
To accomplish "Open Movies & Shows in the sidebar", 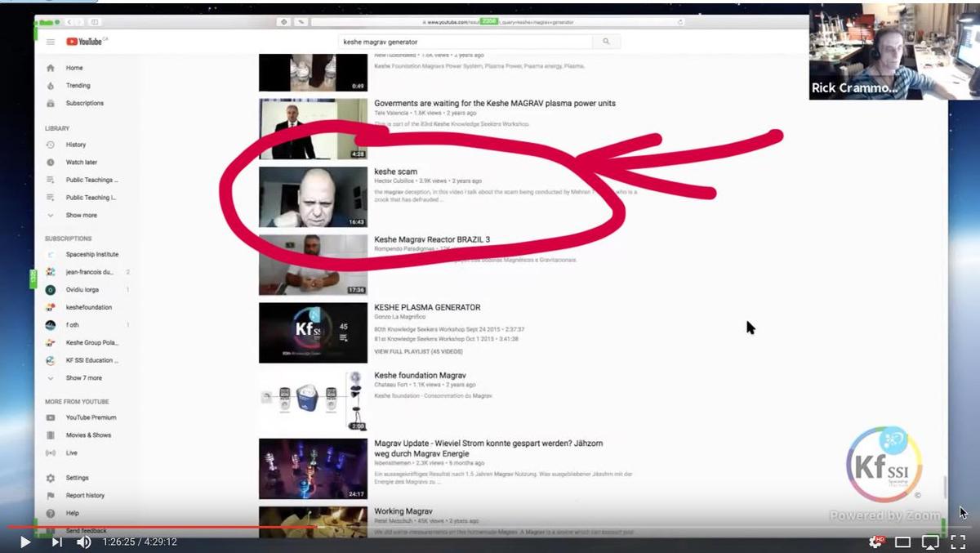I will click(88, 435).
